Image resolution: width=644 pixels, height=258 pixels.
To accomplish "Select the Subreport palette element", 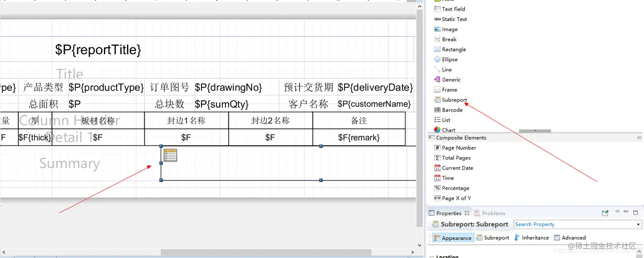I will [450, 100].
